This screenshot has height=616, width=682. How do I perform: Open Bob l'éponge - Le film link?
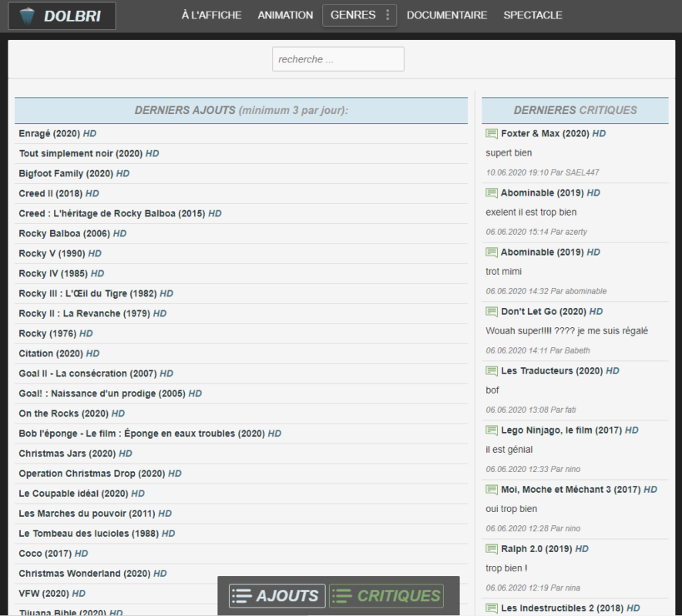150,434
